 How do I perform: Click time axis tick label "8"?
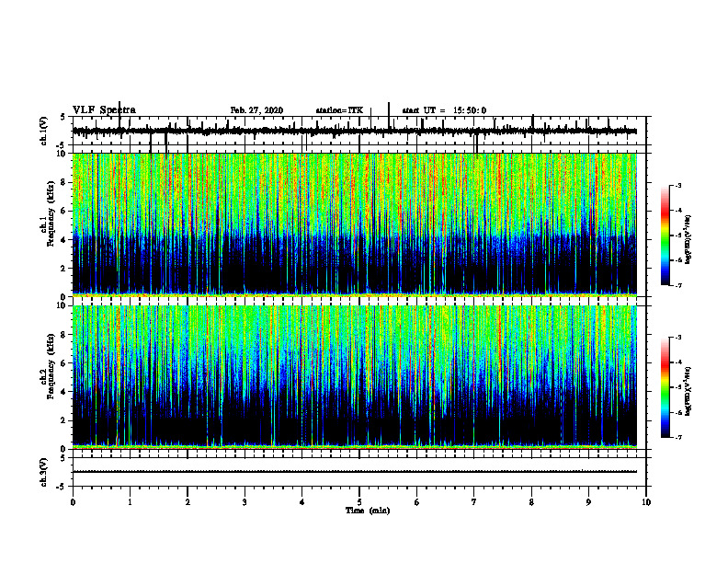[x=531, y=502]
